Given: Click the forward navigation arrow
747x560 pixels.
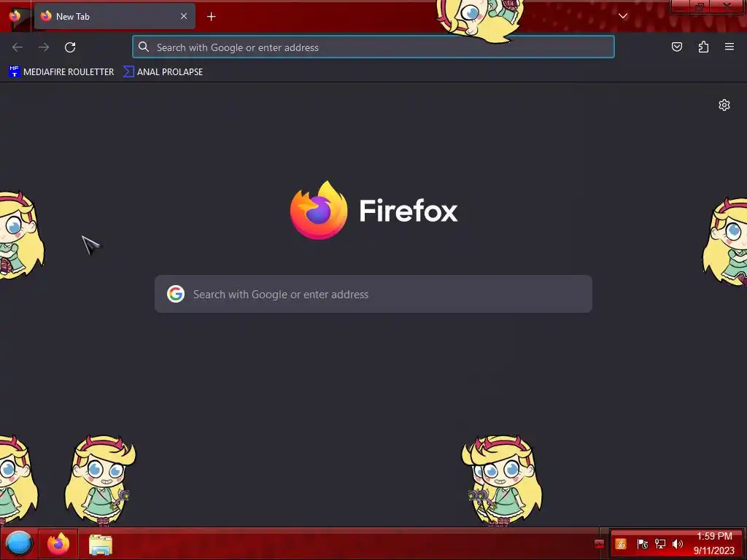Looking at the screenshot, I should click(44, 47).
